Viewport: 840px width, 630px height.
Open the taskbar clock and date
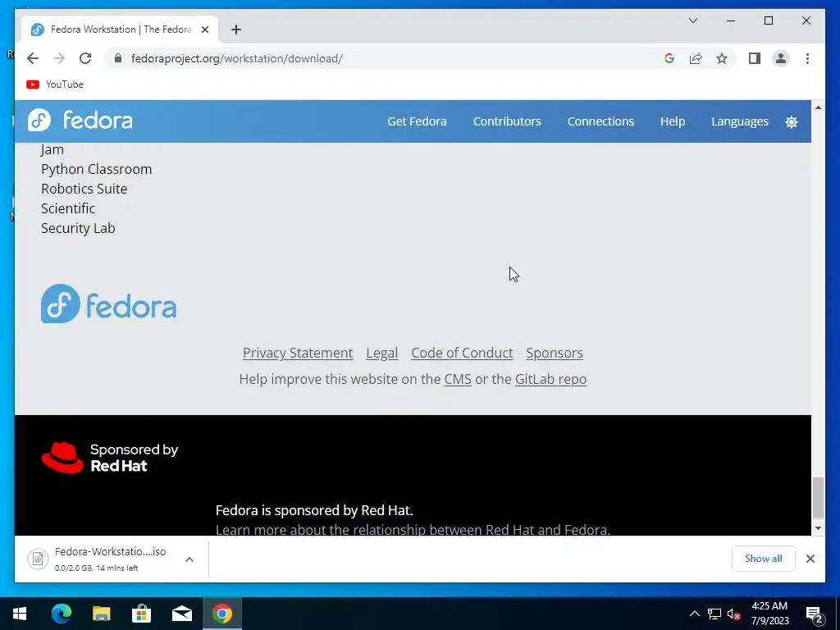[x=769, y=614]
